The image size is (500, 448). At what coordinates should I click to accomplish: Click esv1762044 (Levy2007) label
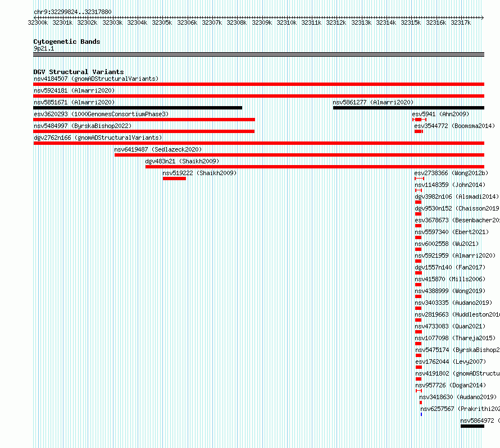[451, 362]
